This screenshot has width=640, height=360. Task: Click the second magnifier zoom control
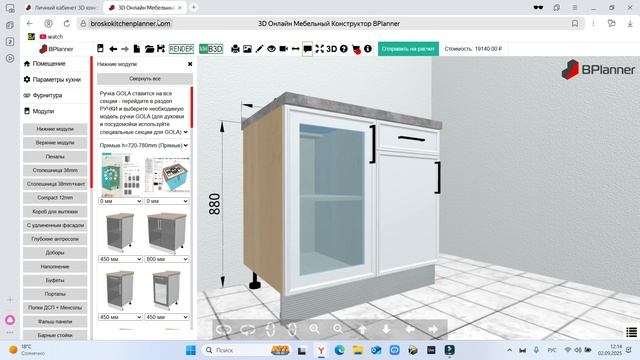[338, 329]
